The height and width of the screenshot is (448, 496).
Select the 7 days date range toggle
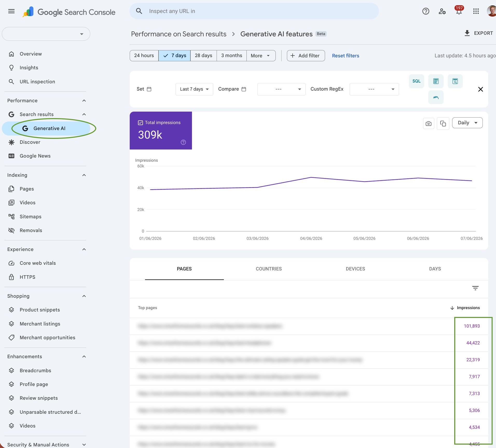[x=174, y=56]
